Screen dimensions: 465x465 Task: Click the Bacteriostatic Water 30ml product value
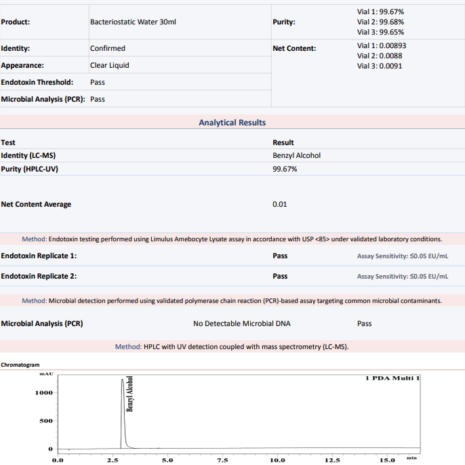(x=133, y=22)
